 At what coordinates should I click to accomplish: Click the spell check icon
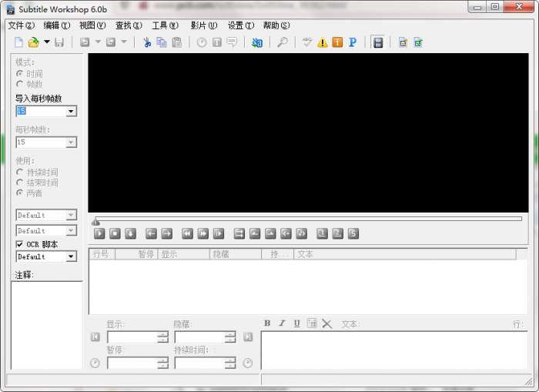click(307, 42)
